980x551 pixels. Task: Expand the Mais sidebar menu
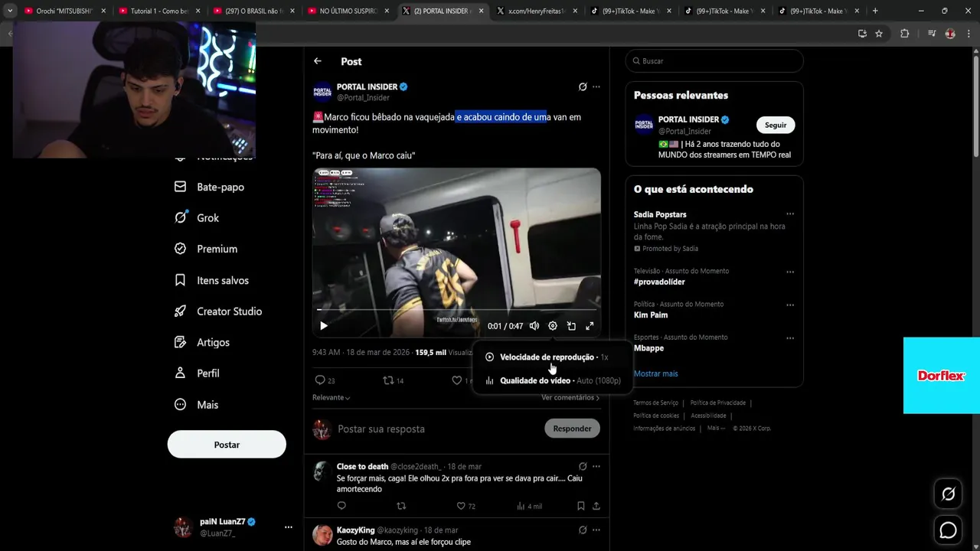click(x=197, y=405)
